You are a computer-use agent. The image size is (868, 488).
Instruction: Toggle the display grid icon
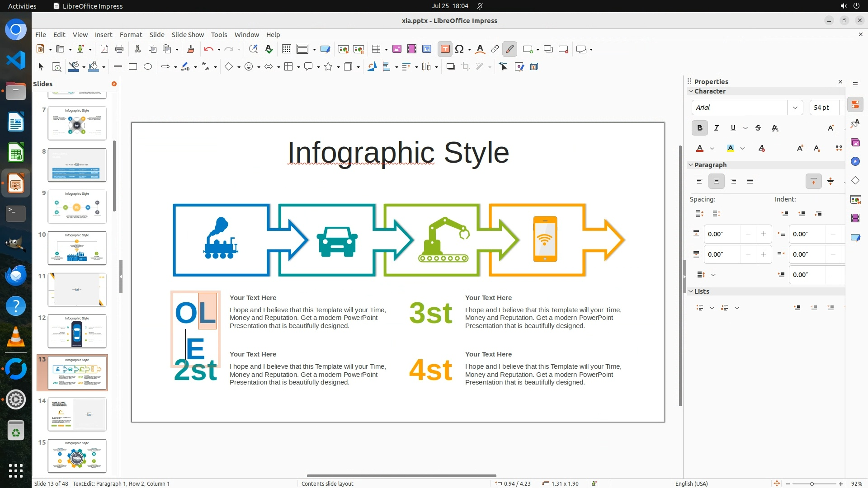[286, 49]
